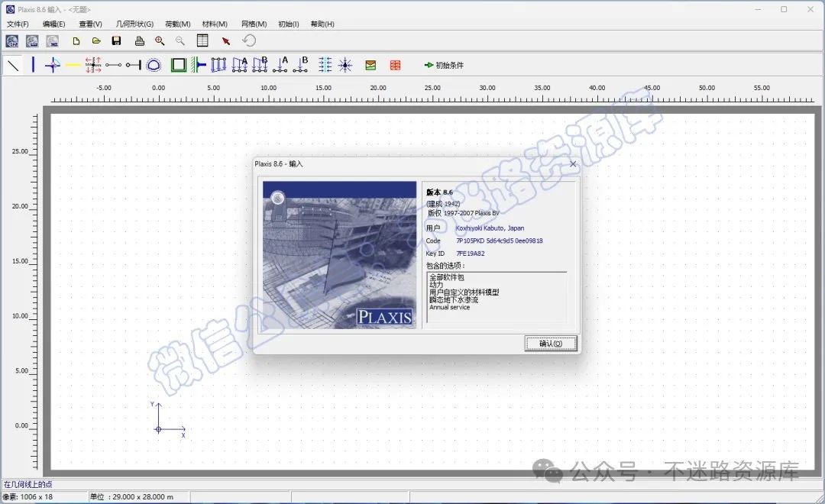Select the yellow geogrid tool
The height and width of the screenshot is (504, 825).
[x=73, y=65]
